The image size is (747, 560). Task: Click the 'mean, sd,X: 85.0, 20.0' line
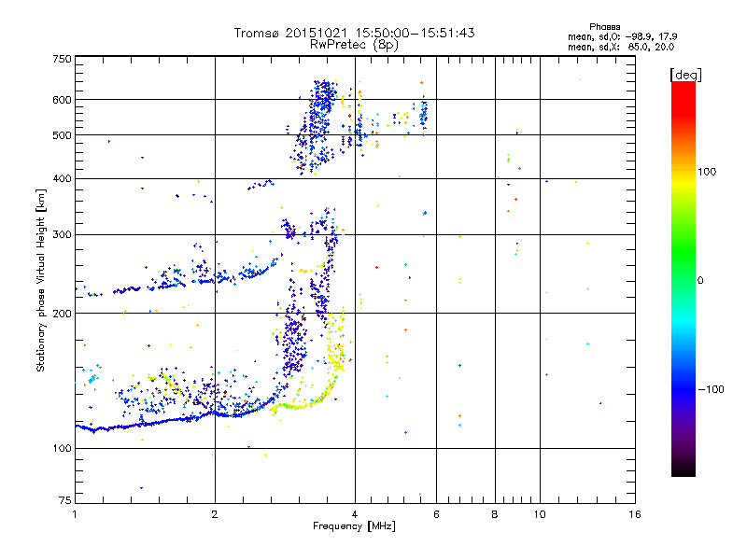point(621,47)
